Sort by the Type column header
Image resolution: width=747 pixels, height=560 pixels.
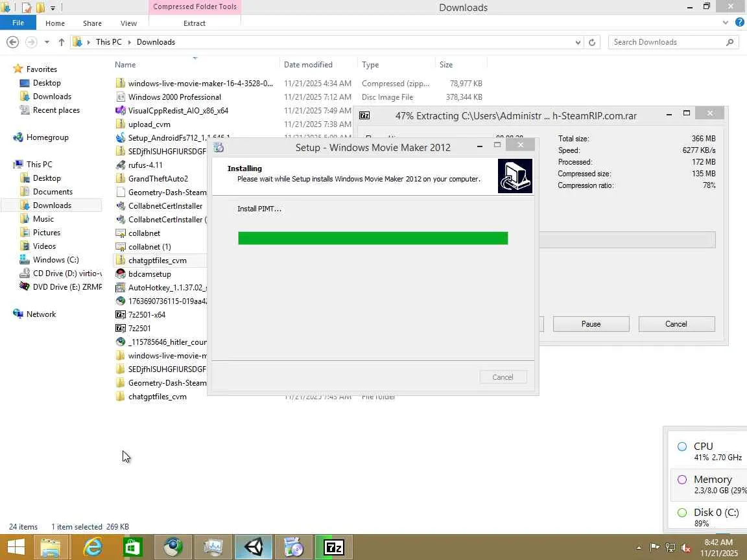(396, 65)
